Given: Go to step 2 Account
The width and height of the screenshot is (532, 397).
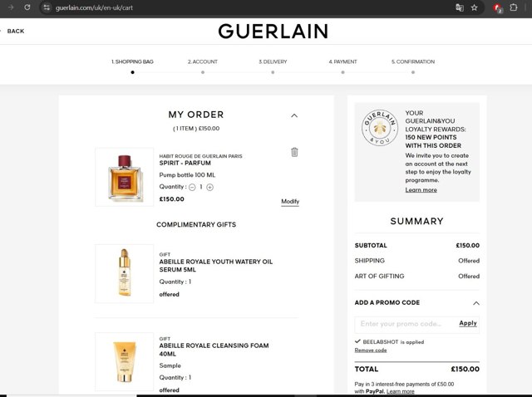Looking at the screenshot, I should click(203, 61).
